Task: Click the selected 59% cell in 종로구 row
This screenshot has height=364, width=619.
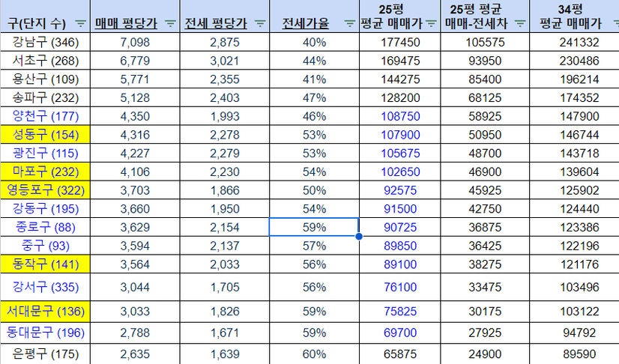Action: click(x=314, y=227)
